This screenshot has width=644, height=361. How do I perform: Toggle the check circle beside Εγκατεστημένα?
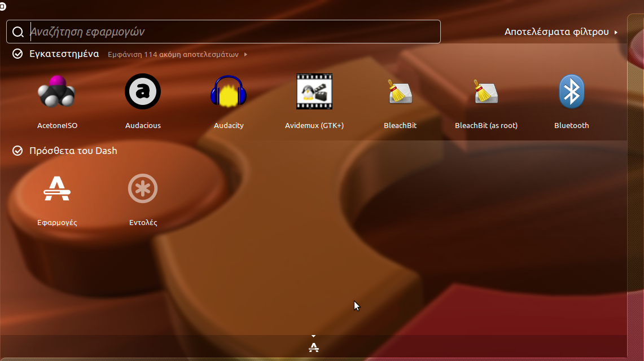17,54
